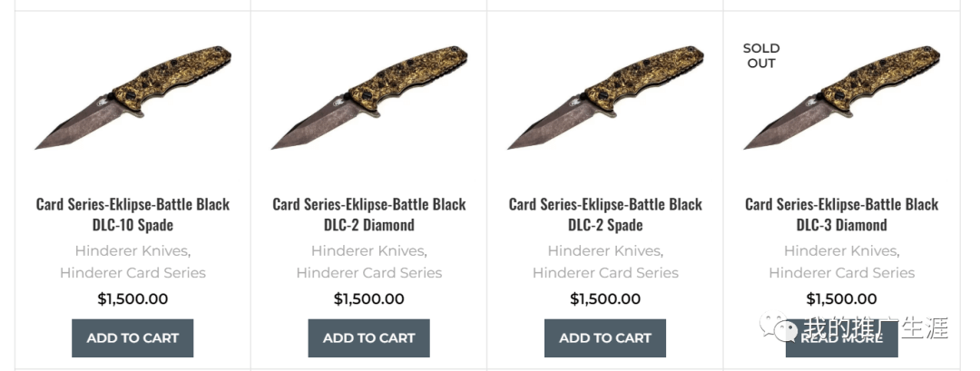Open Card Series-Eklipse DLC-10 Spade title link

(132, 214)
